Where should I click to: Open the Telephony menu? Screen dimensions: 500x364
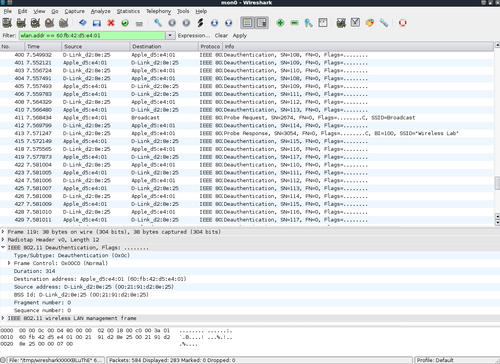point(158,11)
